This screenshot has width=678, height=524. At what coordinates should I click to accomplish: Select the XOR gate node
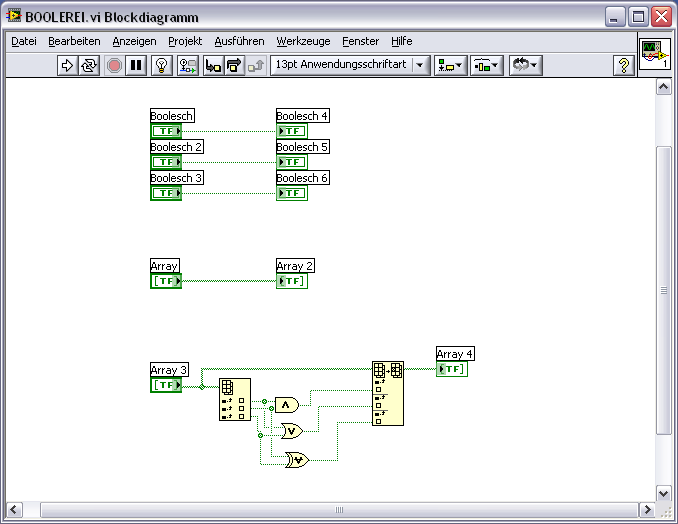(297, 460)
